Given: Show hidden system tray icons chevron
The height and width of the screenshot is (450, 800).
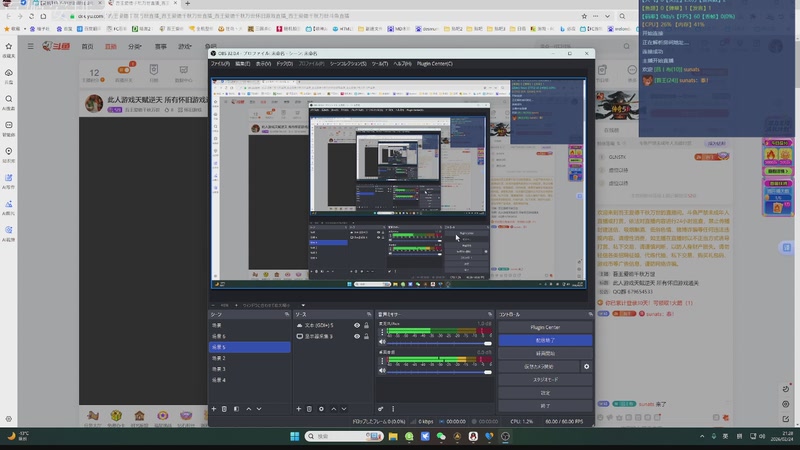Looking at the screenshot, I should (702, 436).
